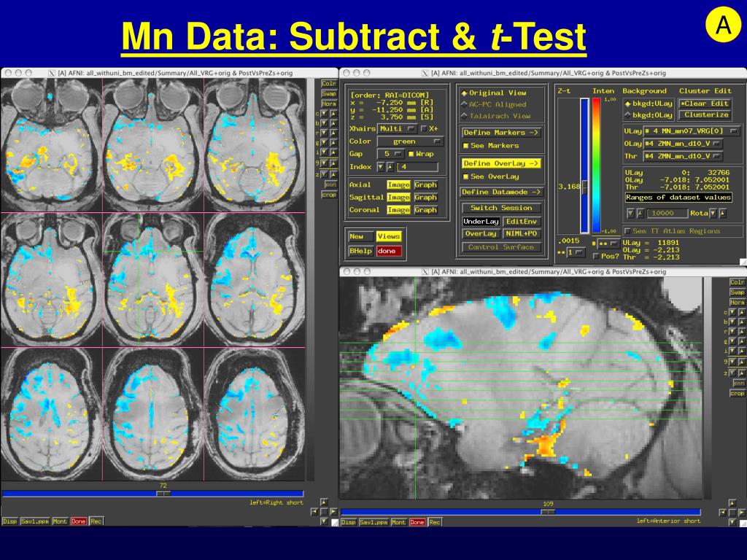Viewport: 747px width, 560px height.
Task: Click pan-up arrow pad in sagittal viewer
Action: [732, 503]
